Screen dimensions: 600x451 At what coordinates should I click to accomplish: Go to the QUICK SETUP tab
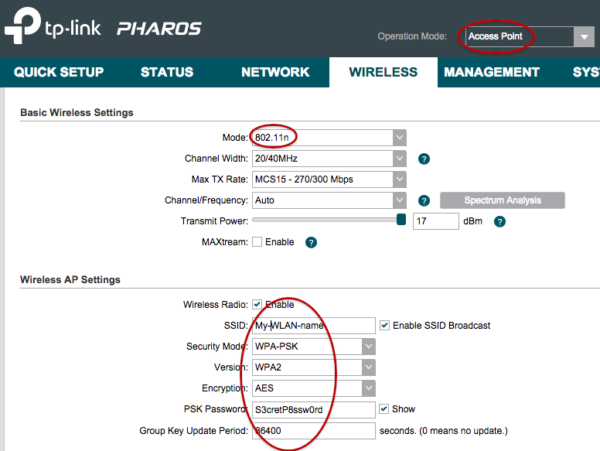click(59, 72)
